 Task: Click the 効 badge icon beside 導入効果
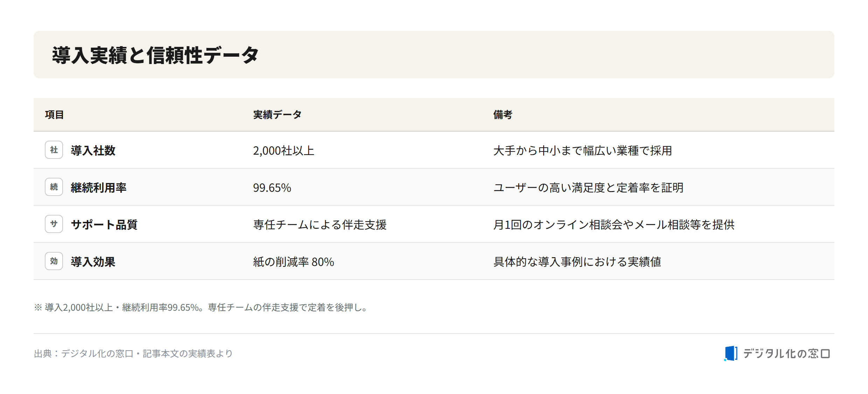tap(54, 261)
